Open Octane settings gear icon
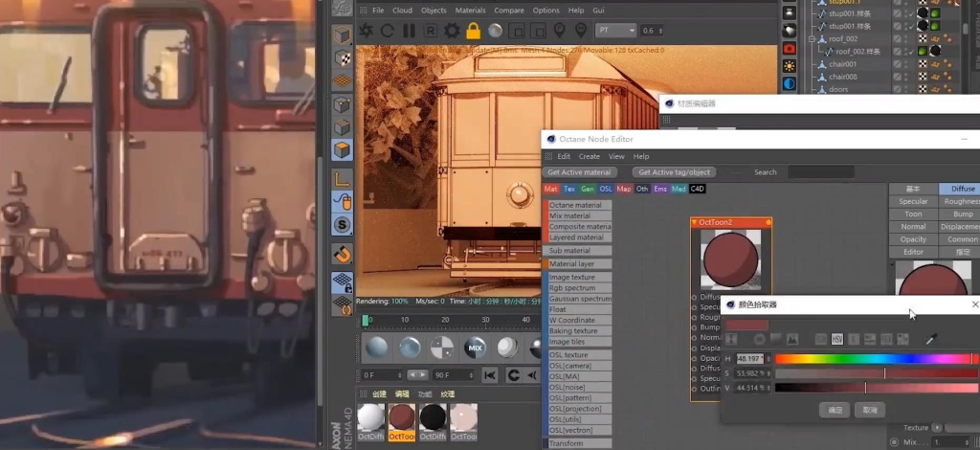Viewport: 980px width, 450px height. (x=452, y=31)
